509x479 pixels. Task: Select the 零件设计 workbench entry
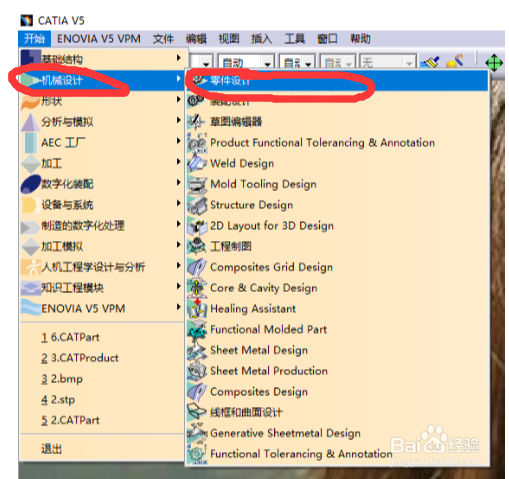pos(337,80)
